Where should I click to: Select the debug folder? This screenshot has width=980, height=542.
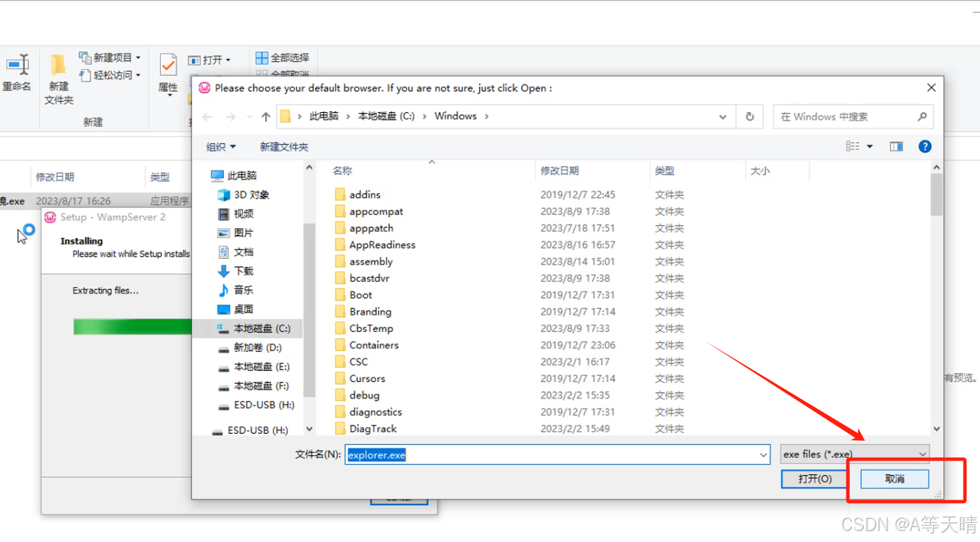tap(364, 395)
